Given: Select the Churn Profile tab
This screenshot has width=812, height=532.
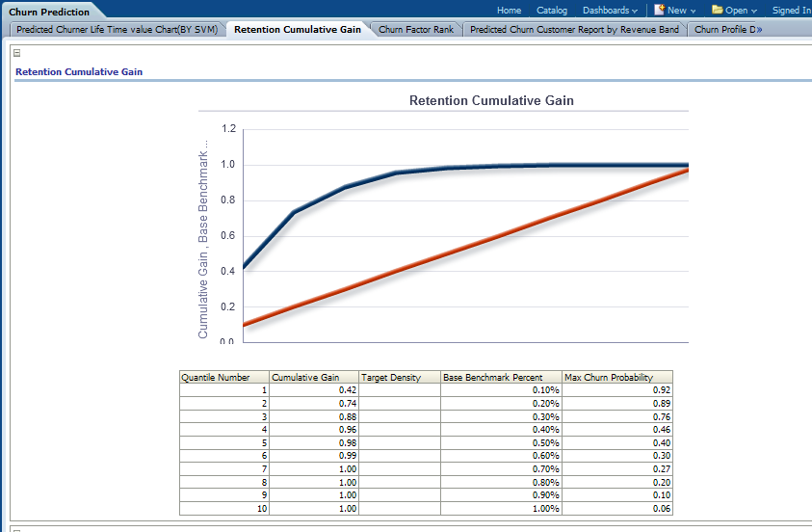Looking at the screenshot, I should pos(723,30).
